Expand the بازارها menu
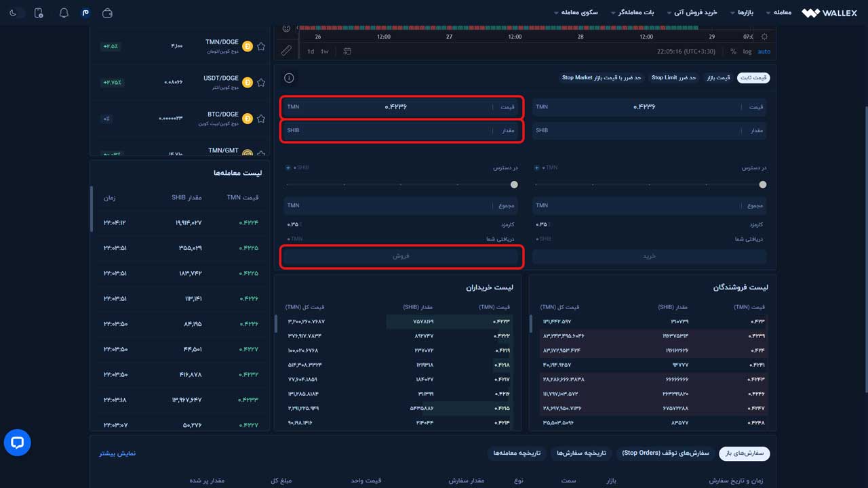The height and width of the screenshot is (488, 868). pyautogui.click(x=741, y=13)
